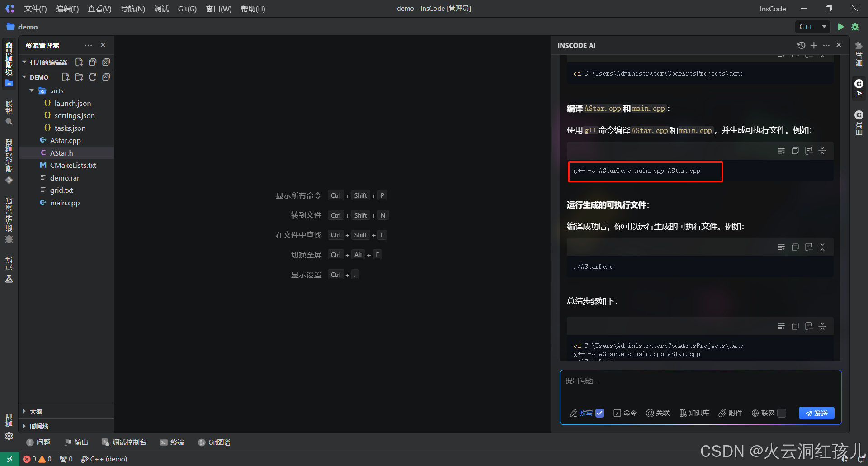Save all files in Open Editors header
The height and width of the screenshot is (466, 868).
pyautogui.click(x=92, y=62)
